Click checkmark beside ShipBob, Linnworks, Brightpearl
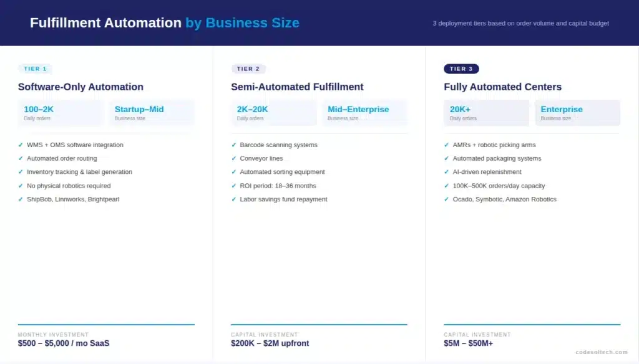 [x=21, y=199]
